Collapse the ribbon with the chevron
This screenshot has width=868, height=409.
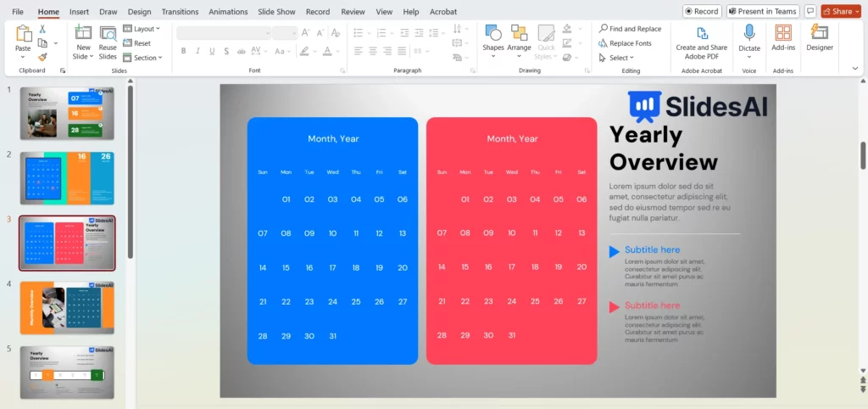855,69
